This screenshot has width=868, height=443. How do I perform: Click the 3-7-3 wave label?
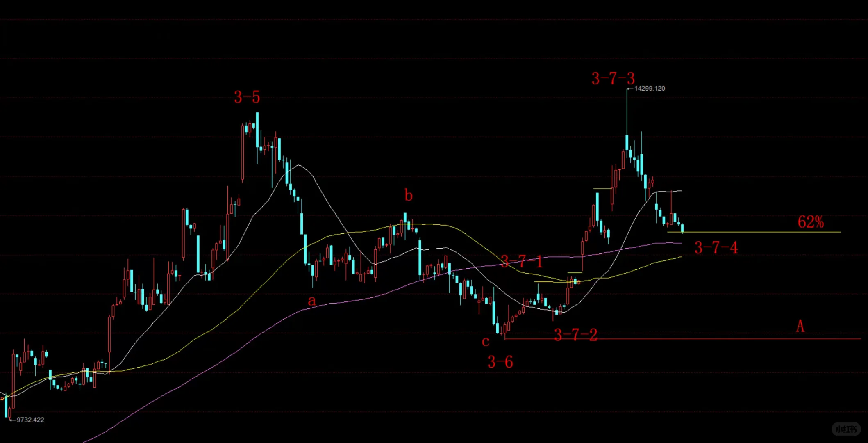(x=613, y=78)
